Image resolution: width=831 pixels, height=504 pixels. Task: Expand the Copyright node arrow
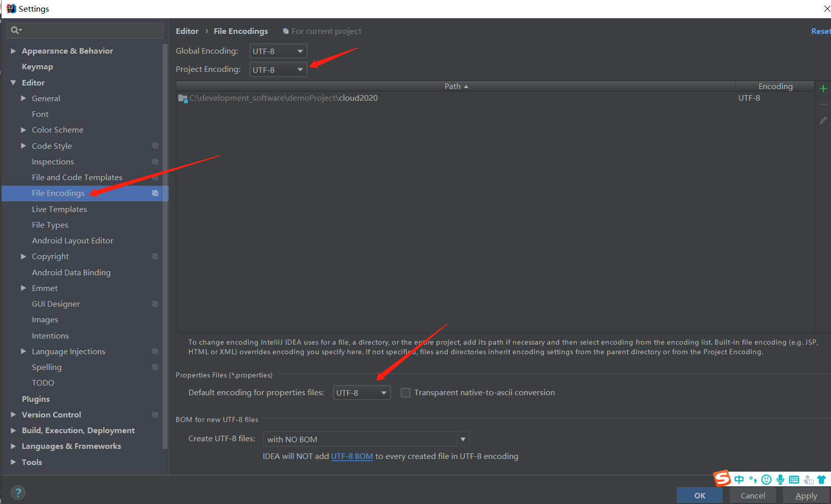pyautogui.click(x=23, y=257)
